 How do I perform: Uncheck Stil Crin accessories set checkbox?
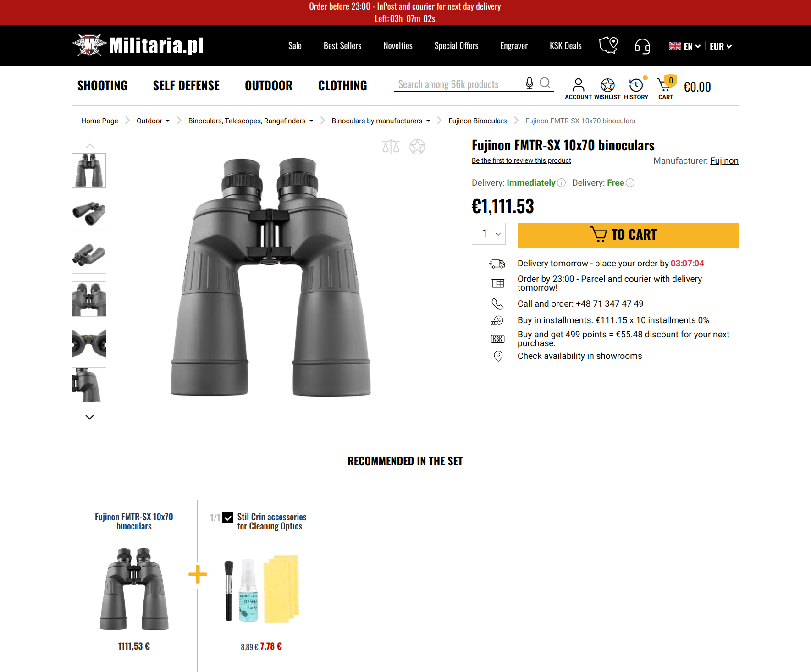point(228,518)
